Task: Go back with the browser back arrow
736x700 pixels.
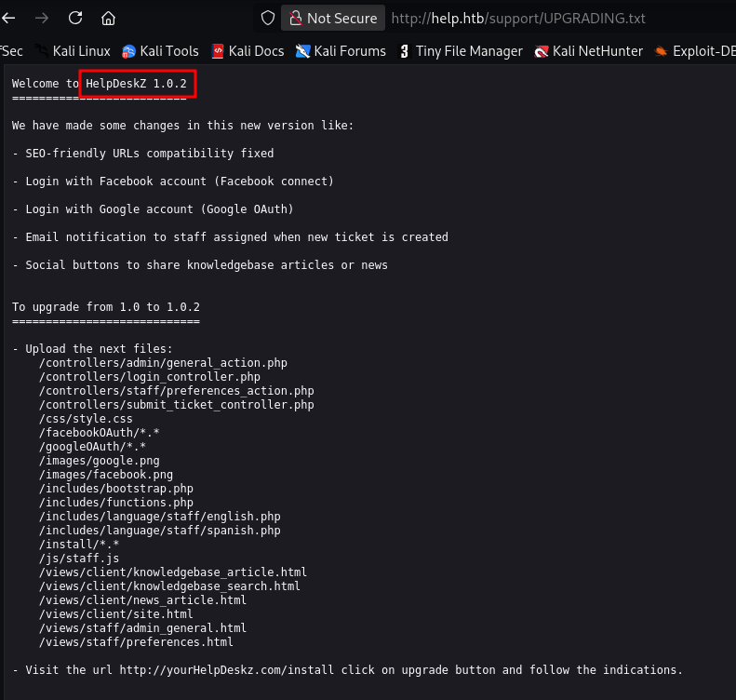Action: coord(8,19)
